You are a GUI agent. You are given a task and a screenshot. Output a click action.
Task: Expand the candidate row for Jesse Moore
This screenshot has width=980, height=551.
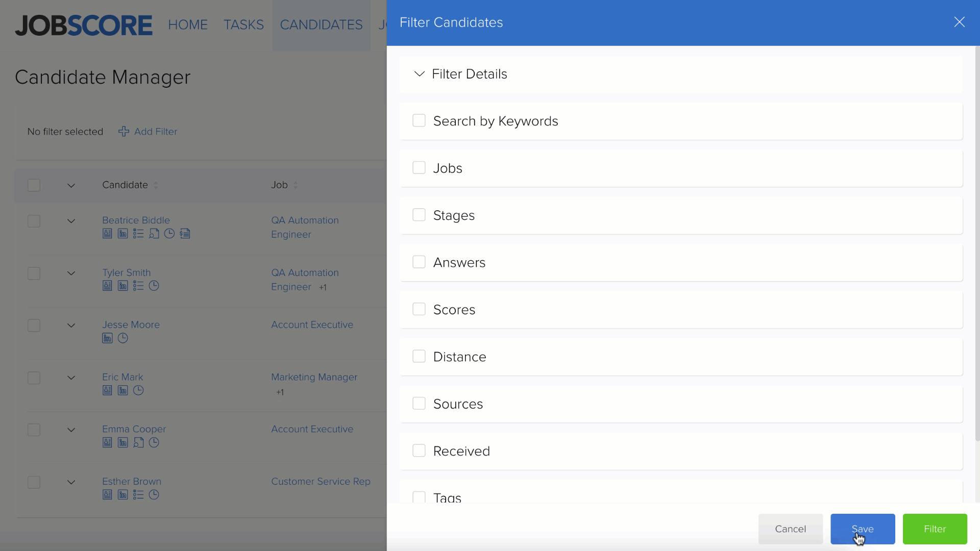tap(69, 325)
